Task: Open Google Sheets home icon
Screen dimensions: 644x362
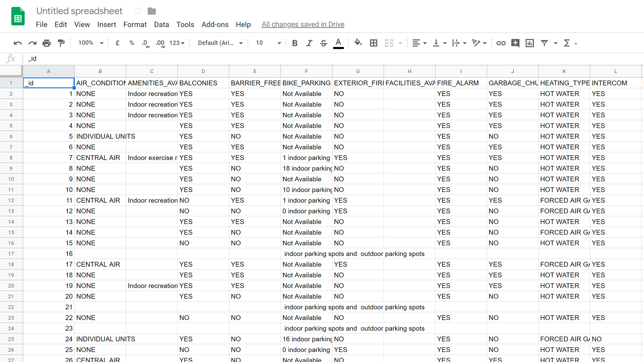Action: pyautogui.click(x=18, y=16)
